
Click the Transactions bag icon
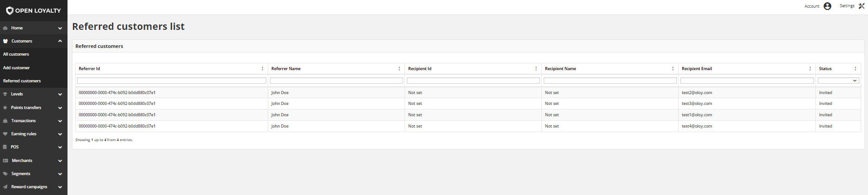(5, 121)
